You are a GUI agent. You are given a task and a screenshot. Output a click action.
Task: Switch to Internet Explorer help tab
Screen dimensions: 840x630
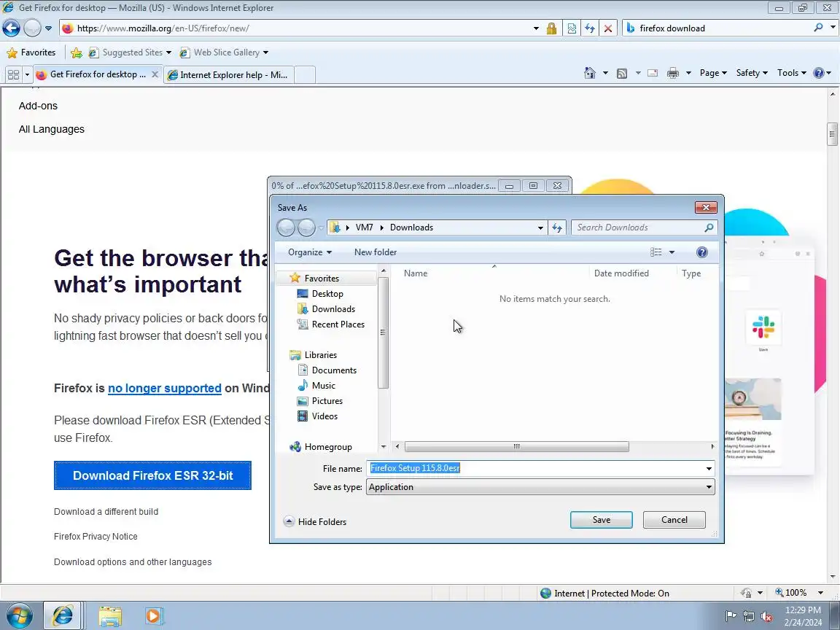pyautogui.click(x=229, y=75)
